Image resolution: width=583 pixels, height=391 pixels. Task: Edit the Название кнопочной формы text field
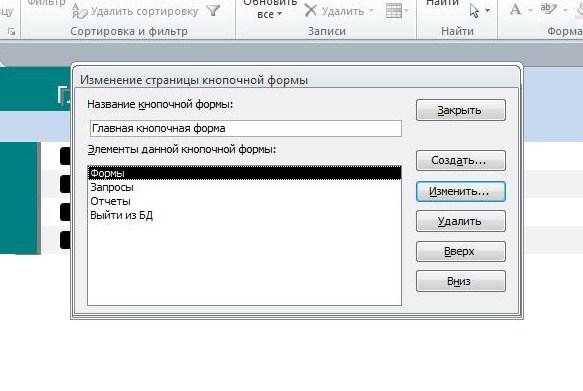pyautogui.click(x=246, y=128)
